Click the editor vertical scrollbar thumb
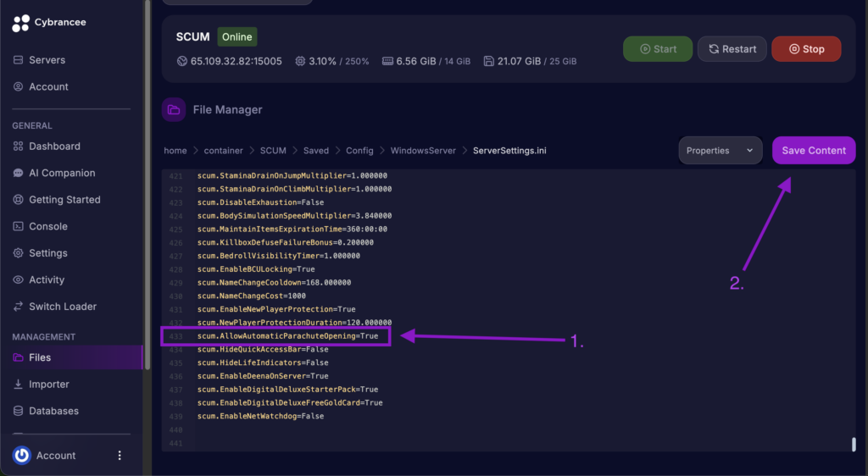The height and width of the screenshot is (476, 868). tap(854, 444)
